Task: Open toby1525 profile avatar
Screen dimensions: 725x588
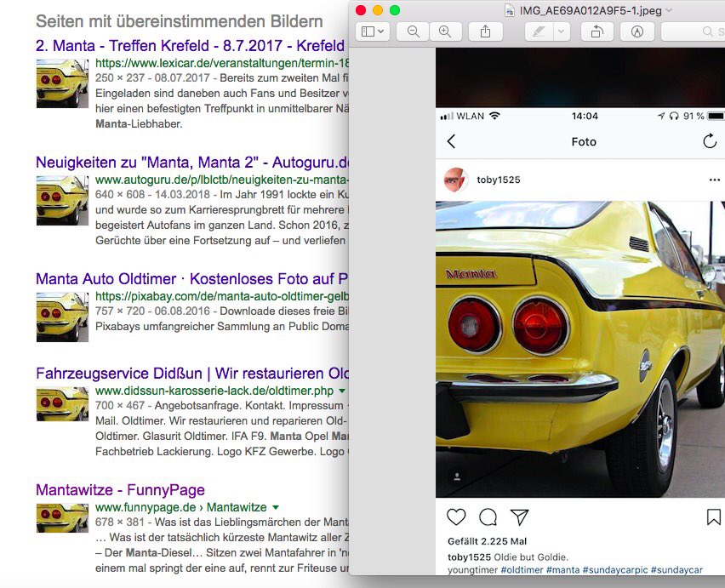Action: click(456, 180)
